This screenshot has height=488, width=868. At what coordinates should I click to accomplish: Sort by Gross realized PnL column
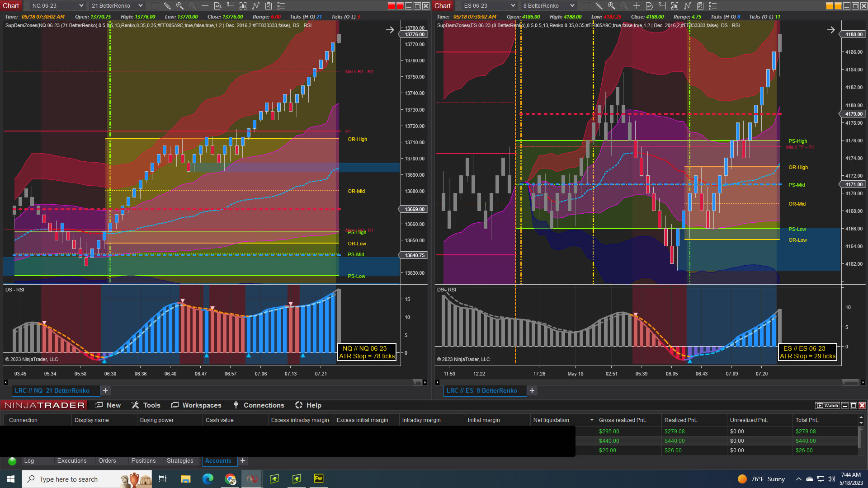pyautogui.click(x=628, y=420)
